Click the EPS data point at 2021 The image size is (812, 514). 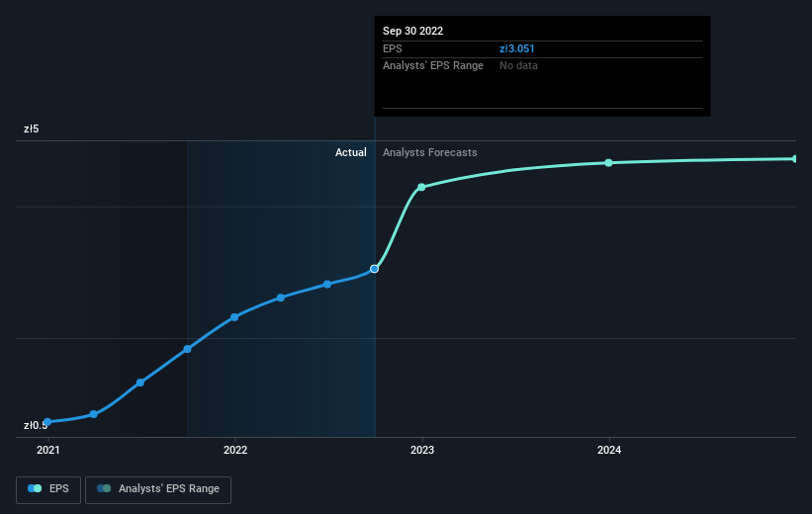coord(47,422)
